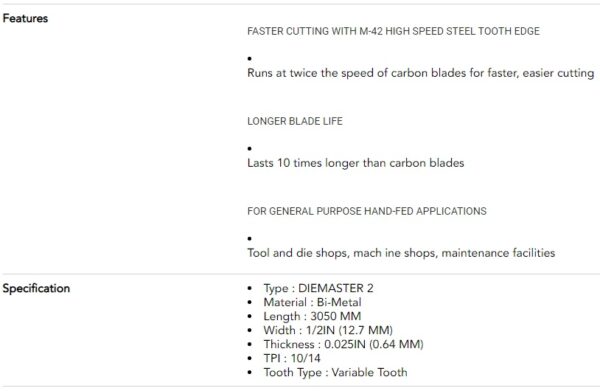Click the bullet beside Tooth Type
The height and width of the screenshot is (391, 600).
pos(250,373)
